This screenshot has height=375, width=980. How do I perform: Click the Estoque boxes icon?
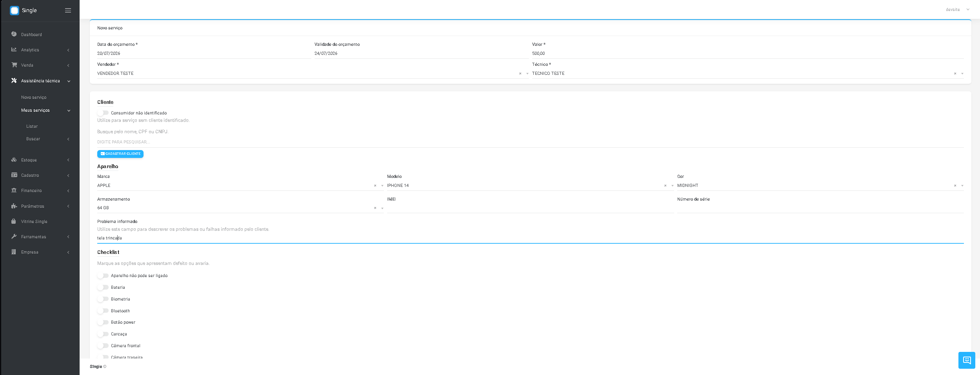click(14, 159)
